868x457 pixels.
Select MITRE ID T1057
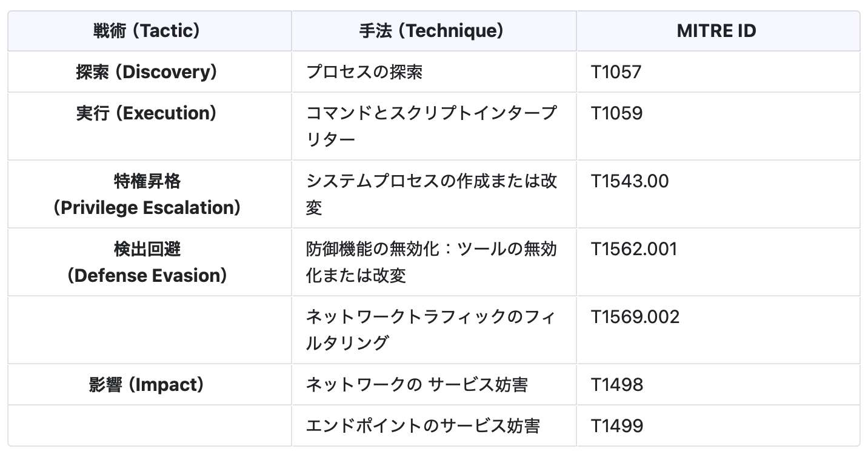click(616, 72)
